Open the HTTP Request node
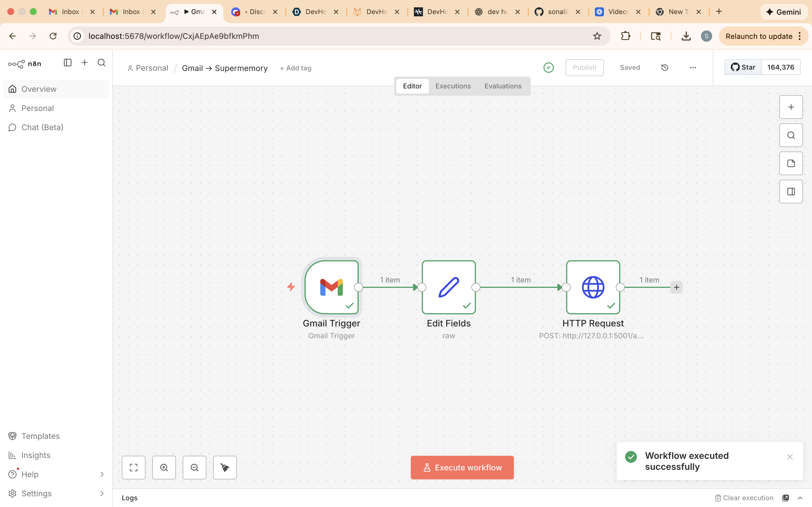This screenshot has height=507, width=812. [x=593, y=287]
